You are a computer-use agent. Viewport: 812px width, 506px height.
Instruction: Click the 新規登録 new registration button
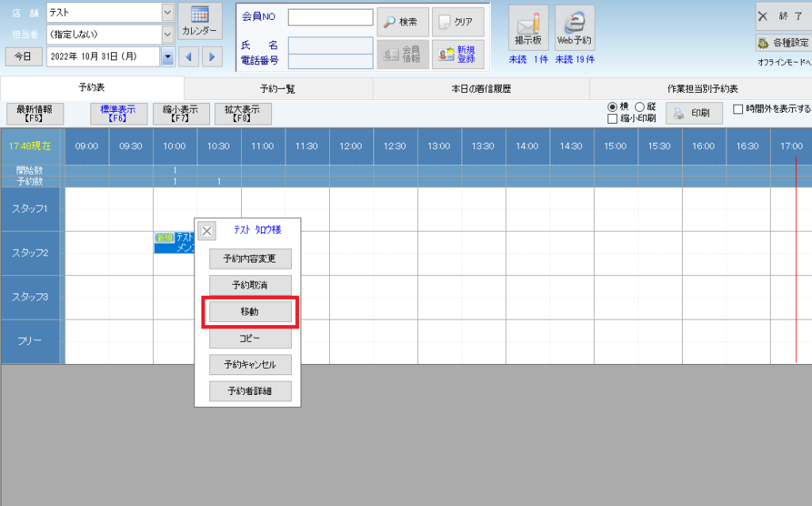[x=458, y=54]
